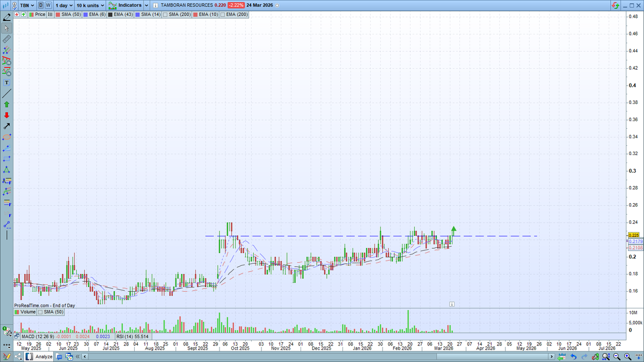Select the ruler measurement tool
The width and height of the screenshot is (644, 362).
pyautogui.click(x=6, y=40)
